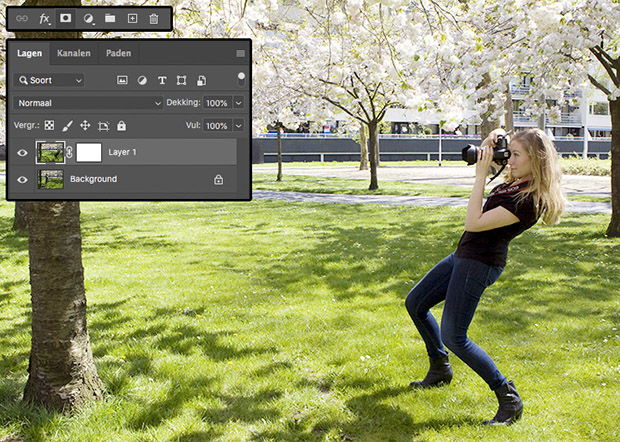This screenshot has width=620, height=442.
Task: Create new fill or adjustment layer
Action: tap(89, 19)
